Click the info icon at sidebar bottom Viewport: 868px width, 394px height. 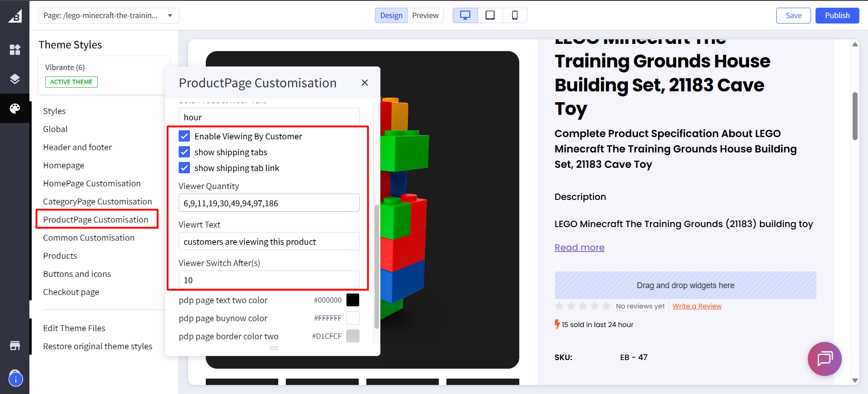pyautogui.click(x=15, y=379)
